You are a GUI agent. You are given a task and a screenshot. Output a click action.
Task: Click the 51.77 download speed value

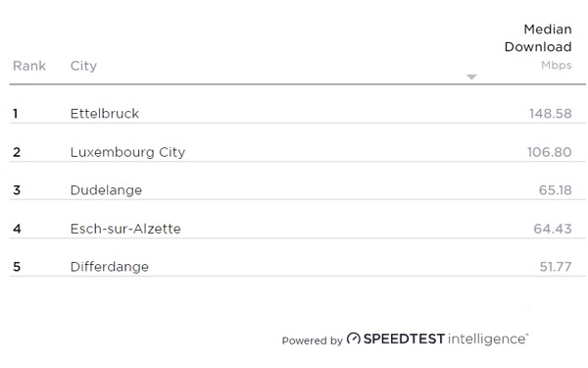tap(556, 267)
